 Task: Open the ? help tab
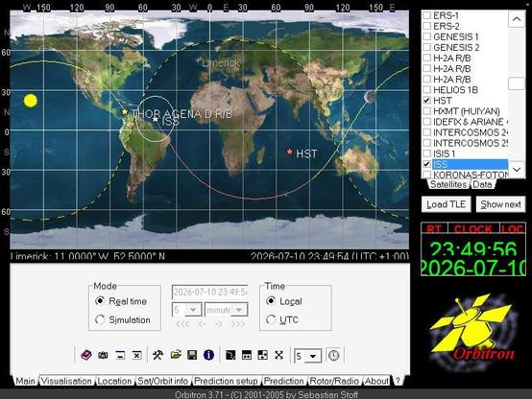point(398,381)
